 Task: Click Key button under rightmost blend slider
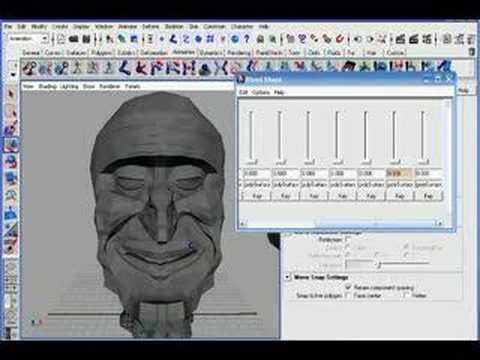coord(428,196)
